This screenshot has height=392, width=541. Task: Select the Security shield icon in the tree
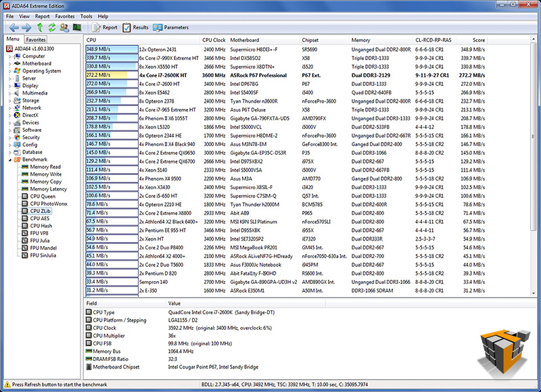[x=17, y=137]
